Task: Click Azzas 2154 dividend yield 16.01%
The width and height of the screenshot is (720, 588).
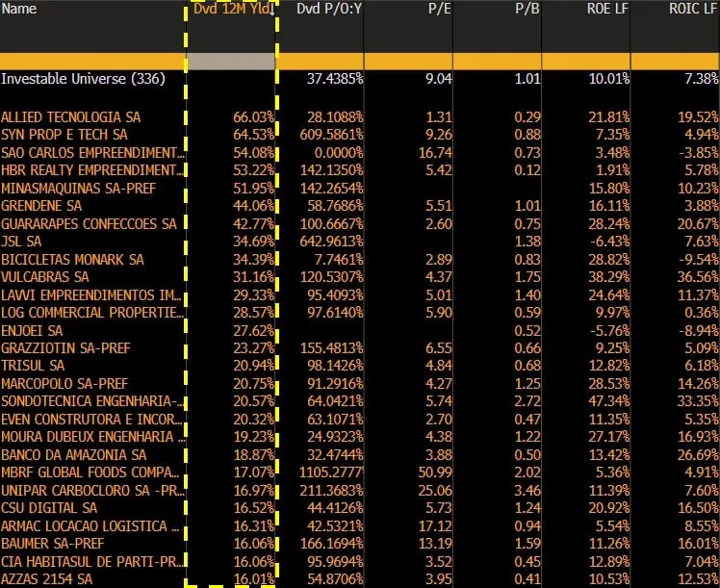Action: (253, 578)
